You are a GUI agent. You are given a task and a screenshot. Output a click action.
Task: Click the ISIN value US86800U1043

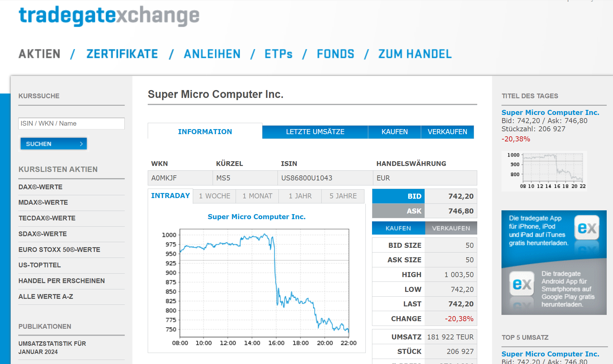(307, 178)
